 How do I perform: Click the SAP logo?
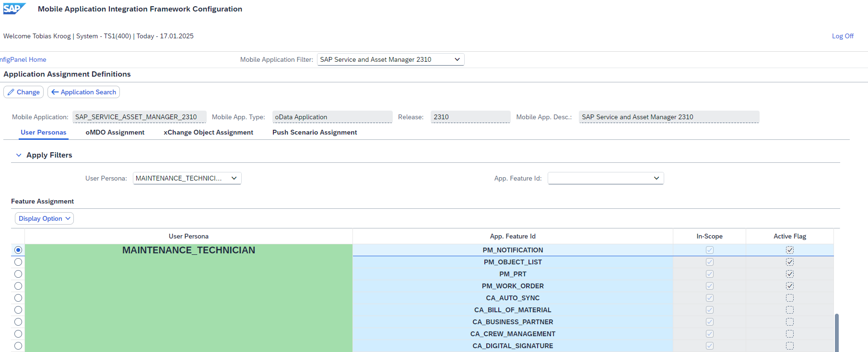click(14, 9)
